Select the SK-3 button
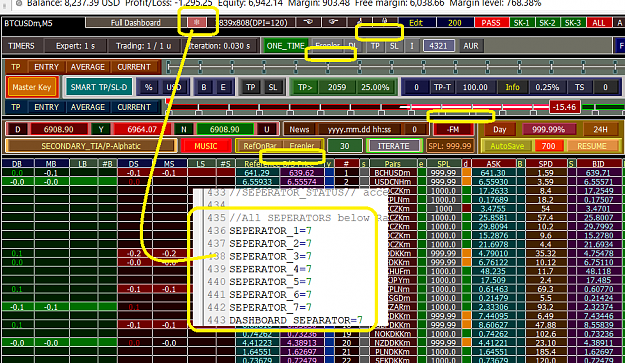Screen dimensions: 625x363 (573, 23)
